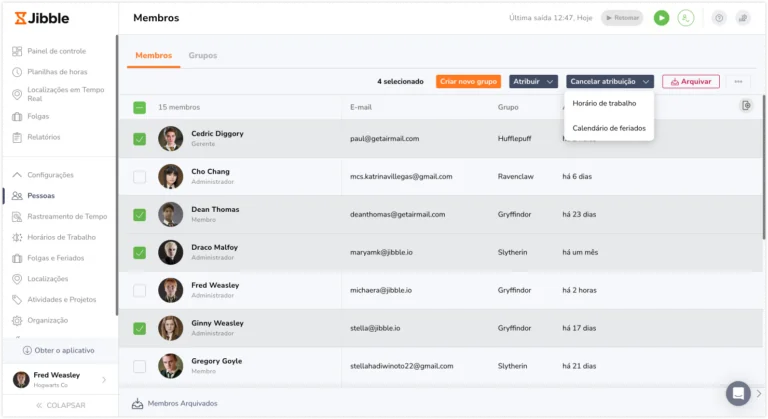Click the sidebar scrollbar
This screenshot has height=419, width=768.
pyautogui.click(x=117, y=175)
